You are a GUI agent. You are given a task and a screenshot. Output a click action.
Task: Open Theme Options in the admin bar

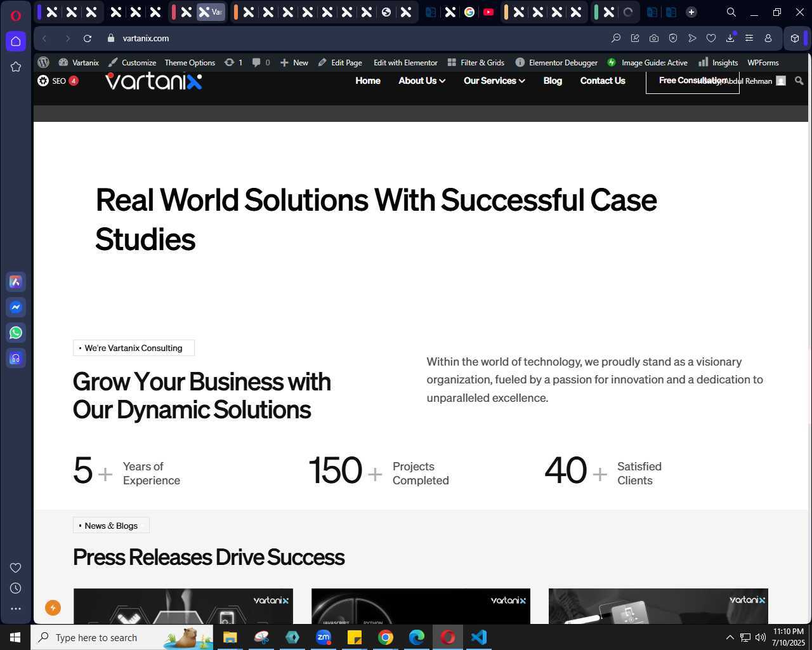(x=190, y=62)
